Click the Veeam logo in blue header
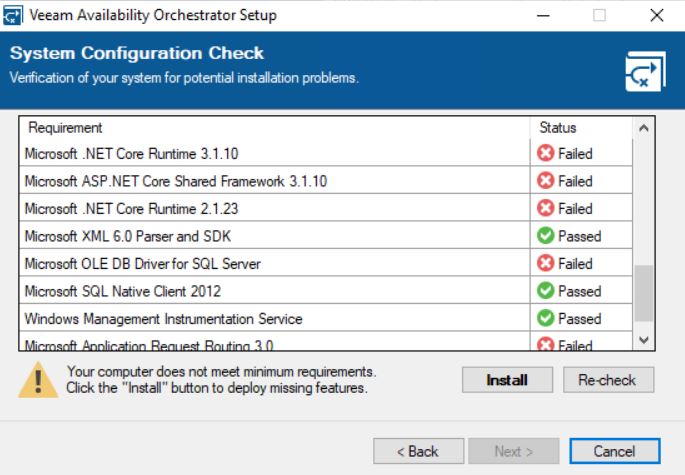Screen dimensions: 685x475 point(645,71)
